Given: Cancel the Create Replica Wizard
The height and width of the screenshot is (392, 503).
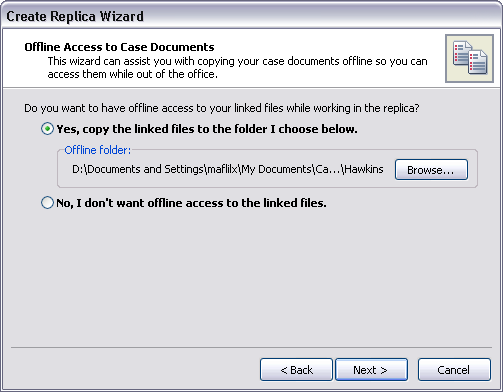Looking at the screenshot, I should point(454,370).
